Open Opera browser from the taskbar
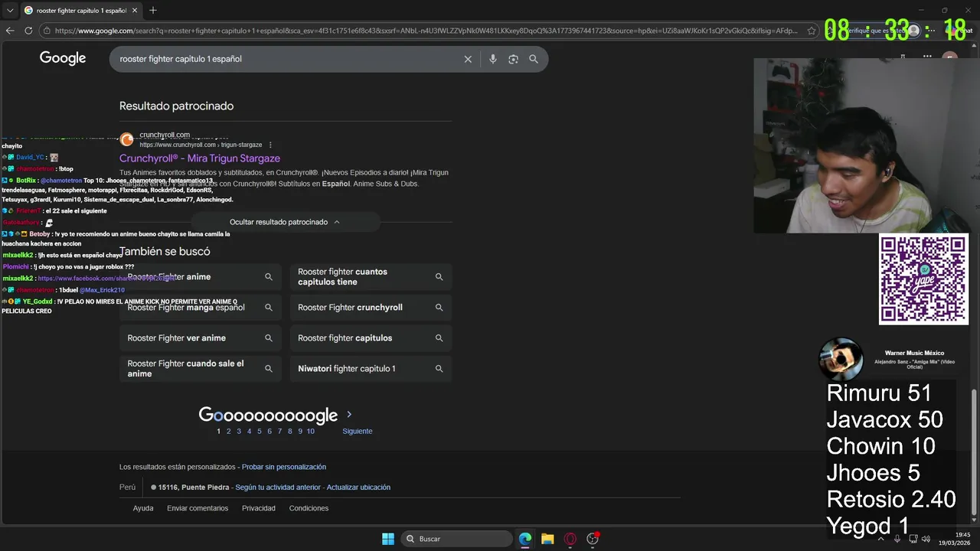980x551 pixels. point(570,539)
